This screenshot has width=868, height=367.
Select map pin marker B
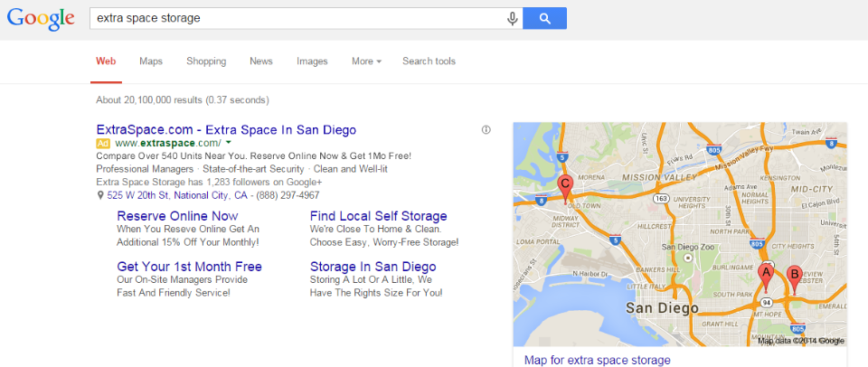point(795,278)
